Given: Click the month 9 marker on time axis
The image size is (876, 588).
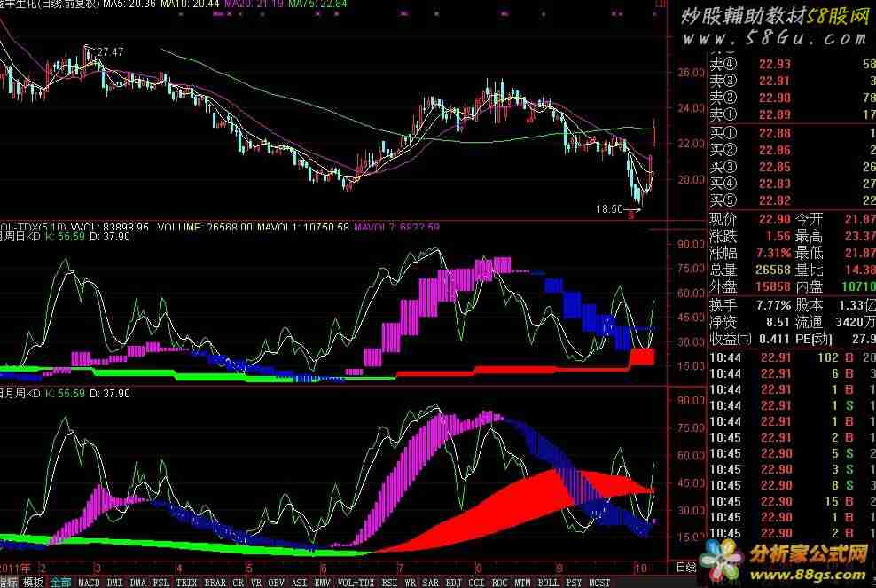Looking at the screenshot, I should [559, 568].
